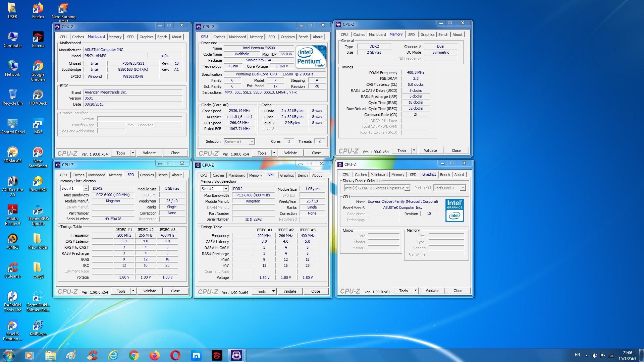Expand Tools arrow in the Intel Pentium E6500 window
The height and width of the screenshot is (362, 644).
pos(274,153)
